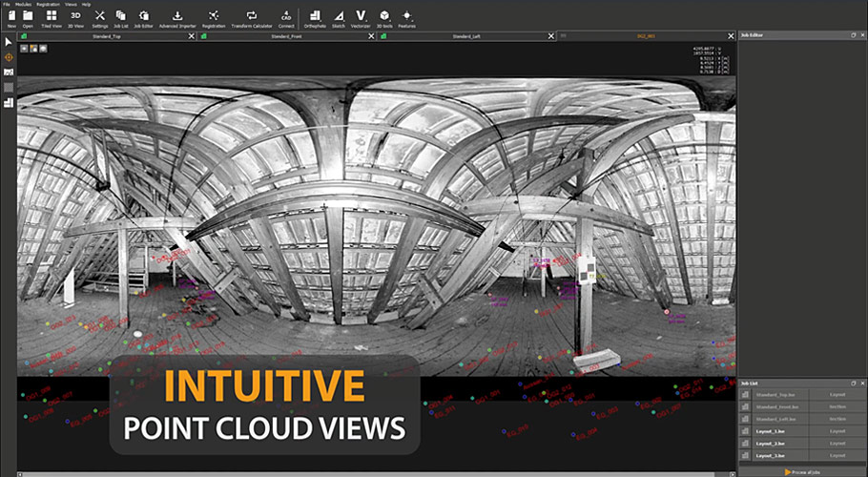Launch the Advanced Importer
The width and height of the screenshot is (868, 477).
[x=177, y=18]
